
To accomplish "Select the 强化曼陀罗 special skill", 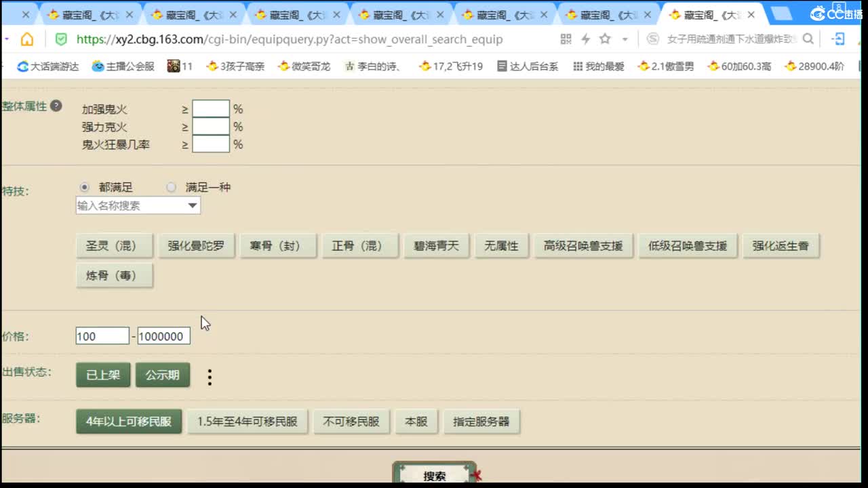I will coord(197,245).
